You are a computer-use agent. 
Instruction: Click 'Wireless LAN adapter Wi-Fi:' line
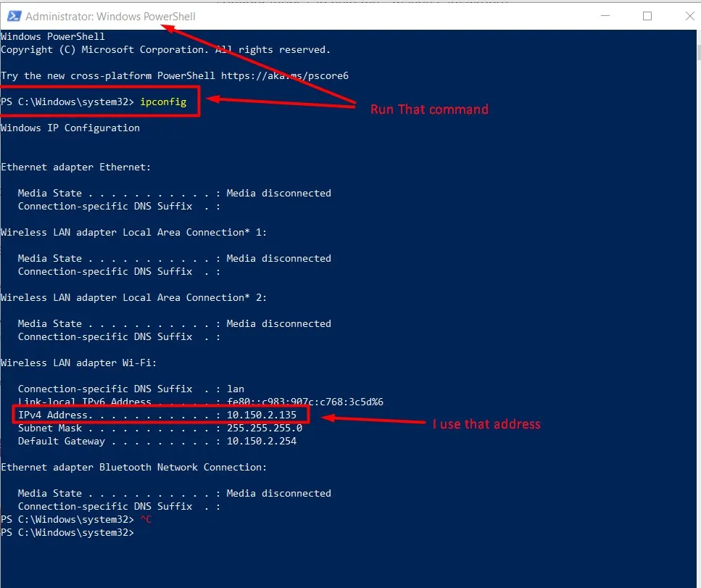79,363
